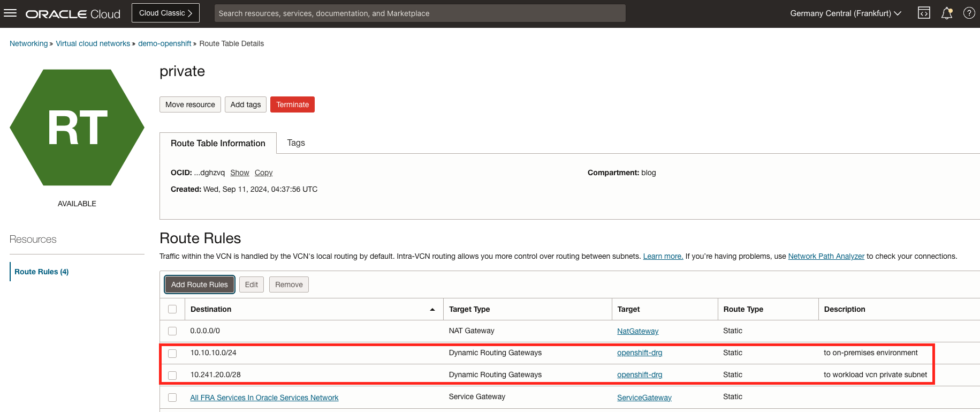Click the green RT route table icon

point(77,128)
